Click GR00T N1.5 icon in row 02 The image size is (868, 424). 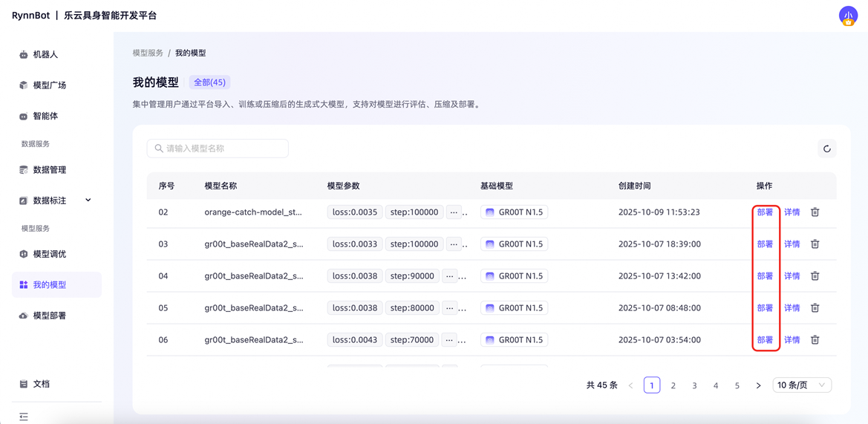pos(490,212)
